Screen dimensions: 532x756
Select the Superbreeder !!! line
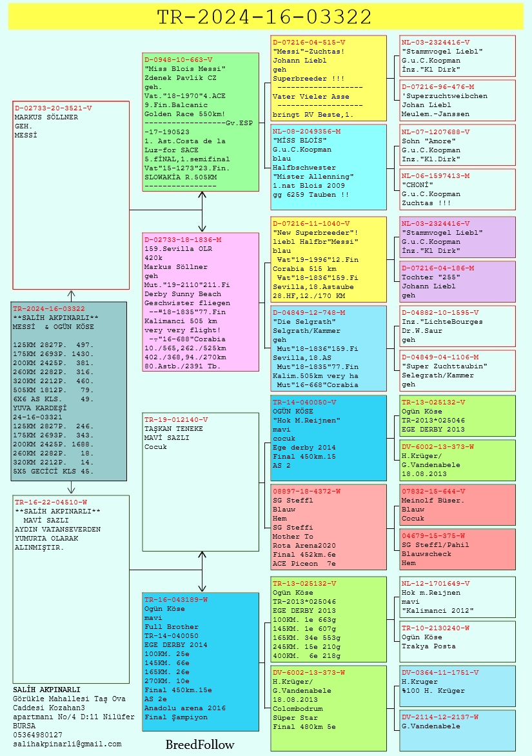[x=308, y=78]
